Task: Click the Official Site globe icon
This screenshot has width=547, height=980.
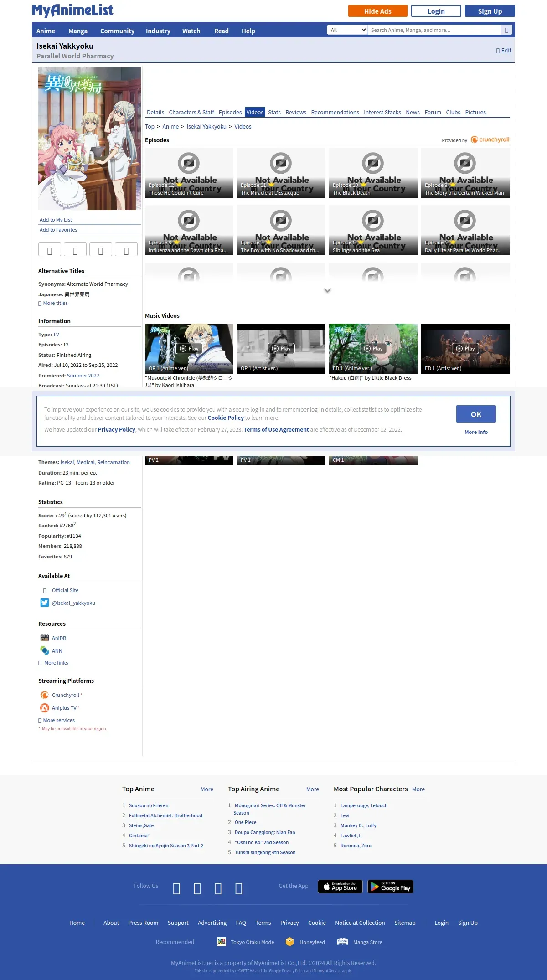Action: click(x=45, y=590)
